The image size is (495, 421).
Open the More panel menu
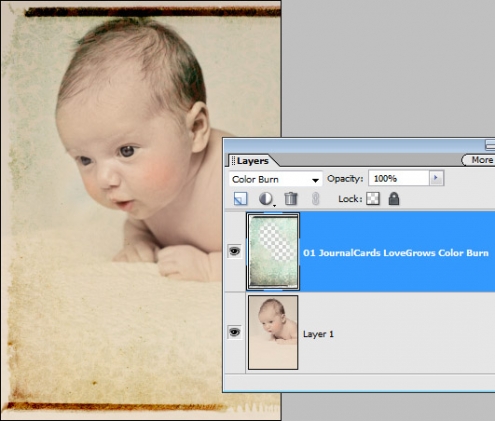(479, 160)
